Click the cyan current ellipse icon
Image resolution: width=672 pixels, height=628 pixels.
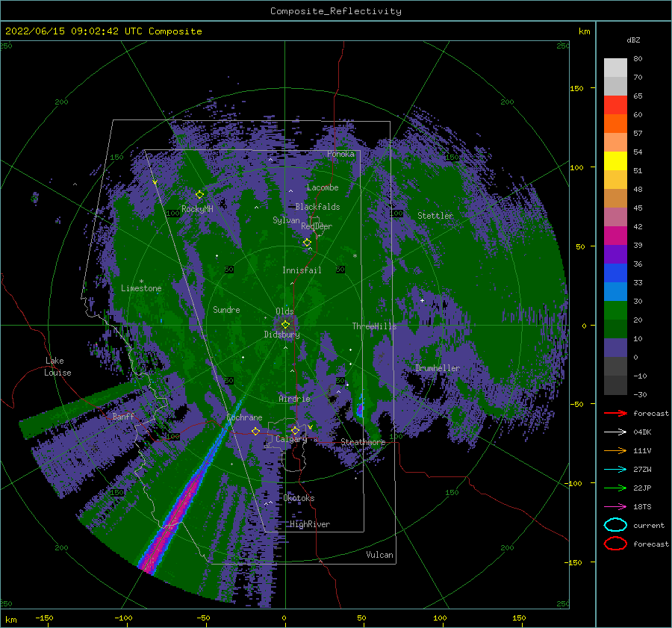click(615, 525)
